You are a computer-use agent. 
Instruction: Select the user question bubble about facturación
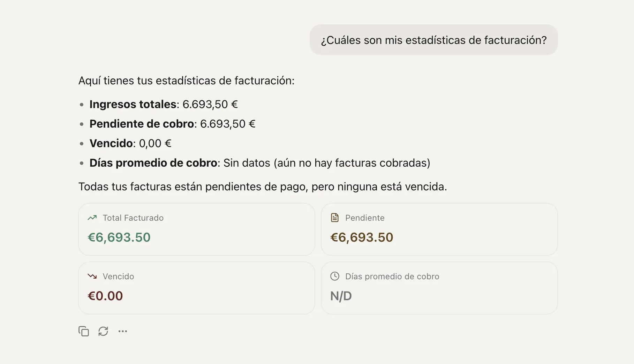click(433, 40)
